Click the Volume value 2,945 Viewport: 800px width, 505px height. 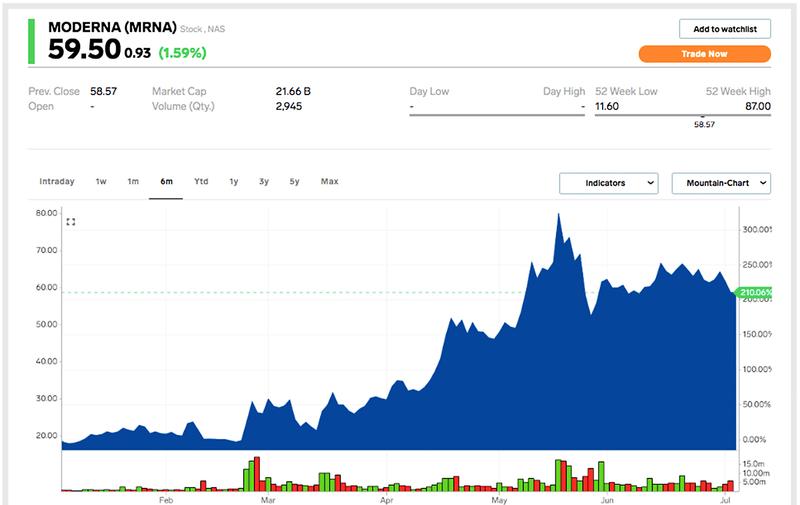pos(289,107)
